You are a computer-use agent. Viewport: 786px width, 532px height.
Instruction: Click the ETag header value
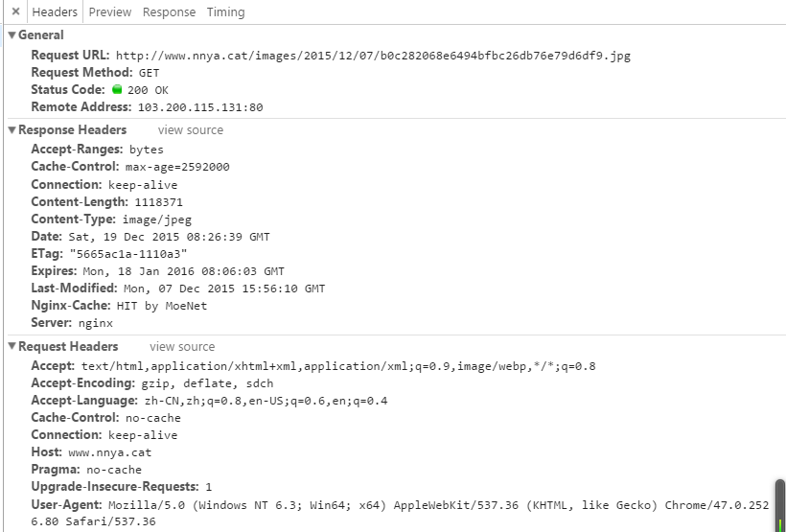pos(127,254)
